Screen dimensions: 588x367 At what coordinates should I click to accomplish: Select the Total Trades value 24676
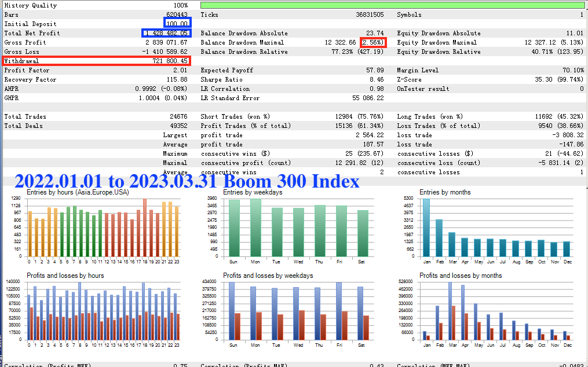tap(178, 116)
